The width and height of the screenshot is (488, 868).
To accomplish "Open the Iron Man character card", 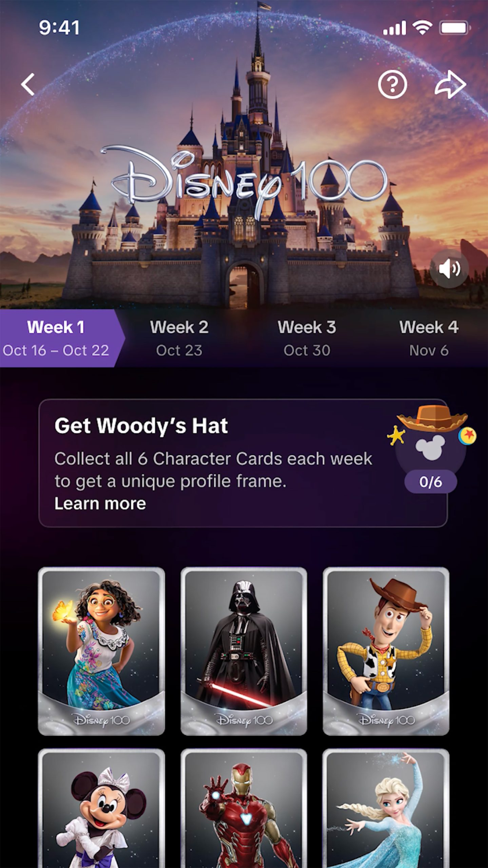I will pos(244,808).
